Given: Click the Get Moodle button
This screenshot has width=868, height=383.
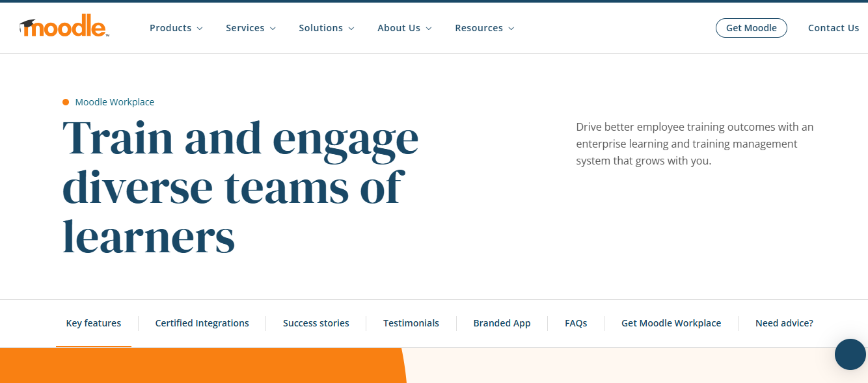Looking at the screenshot, I should (x=751, y=28).
